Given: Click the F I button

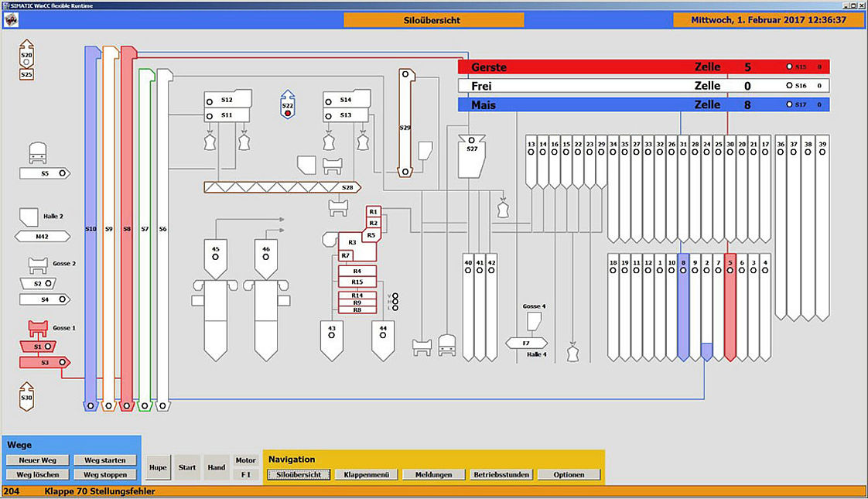Looking at the screenshot, I should 246,475.
